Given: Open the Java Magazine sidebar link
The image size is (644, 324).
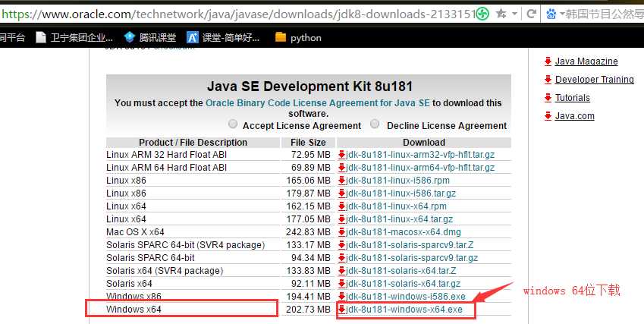Looking at the screenshot, I should (586, 61).
